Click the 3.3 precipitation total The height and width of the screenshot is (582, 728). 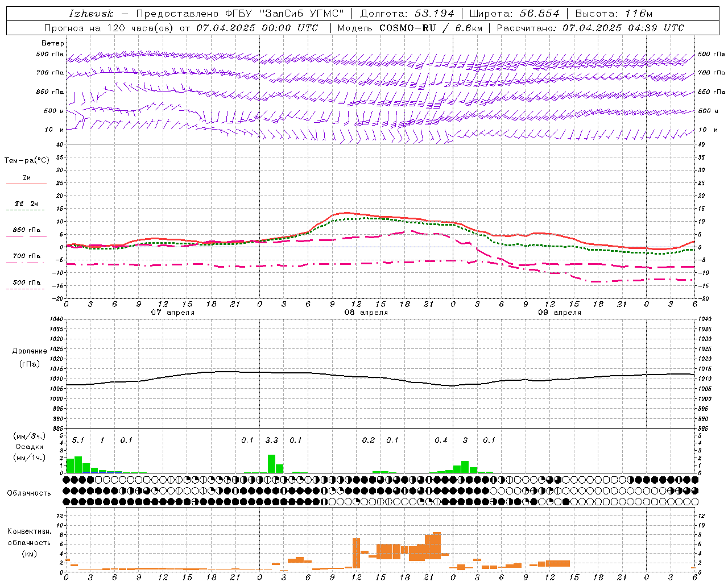[272, 440]
